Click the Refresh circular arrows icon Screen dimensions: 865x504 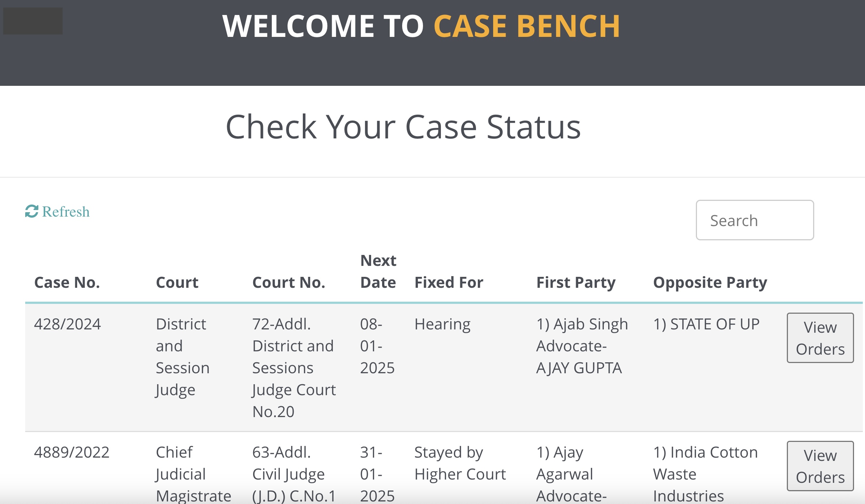32,211
